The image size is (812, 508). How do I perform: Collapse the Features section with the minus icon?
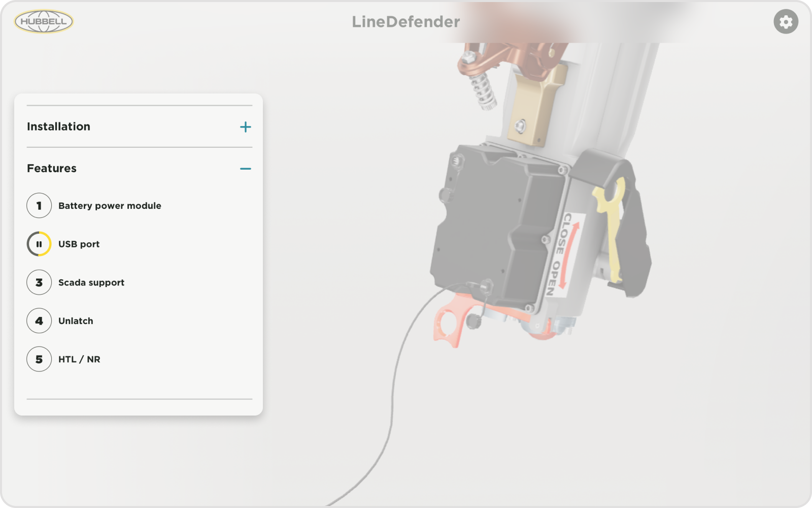(246, 169)
